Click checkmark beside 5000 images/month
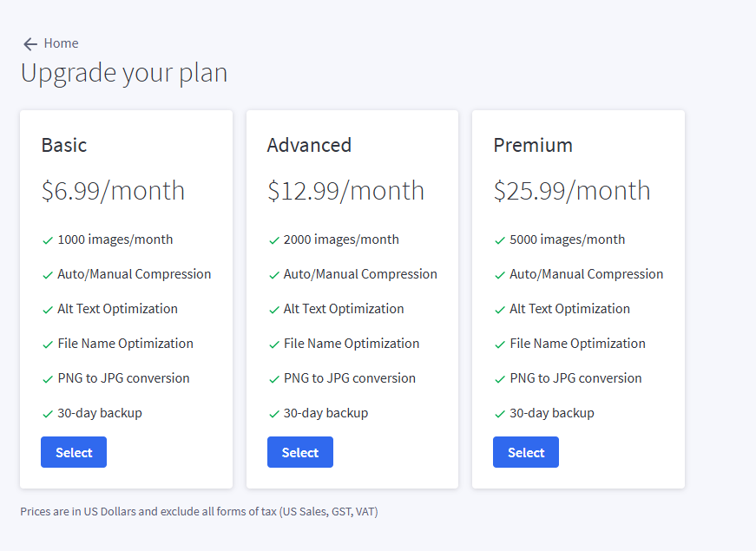The width and height of the screenshot is (756, 551). pos(500,240)
